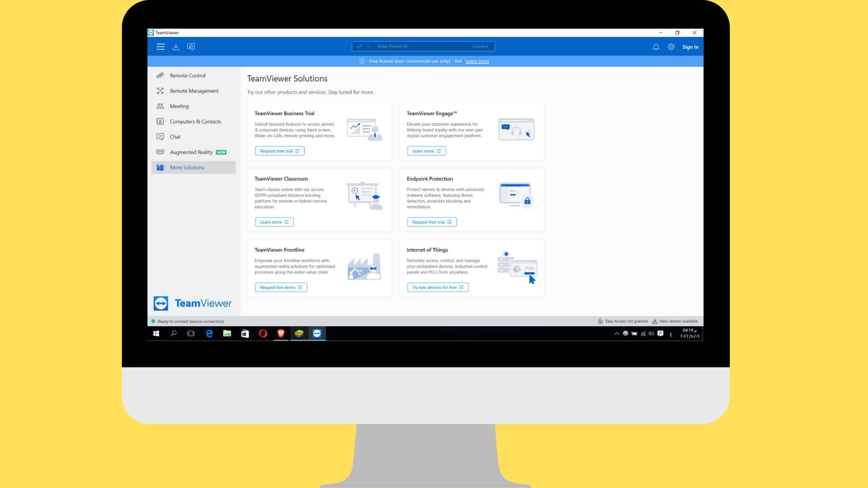Follow Learn more link in license banner

coord(477,61)
